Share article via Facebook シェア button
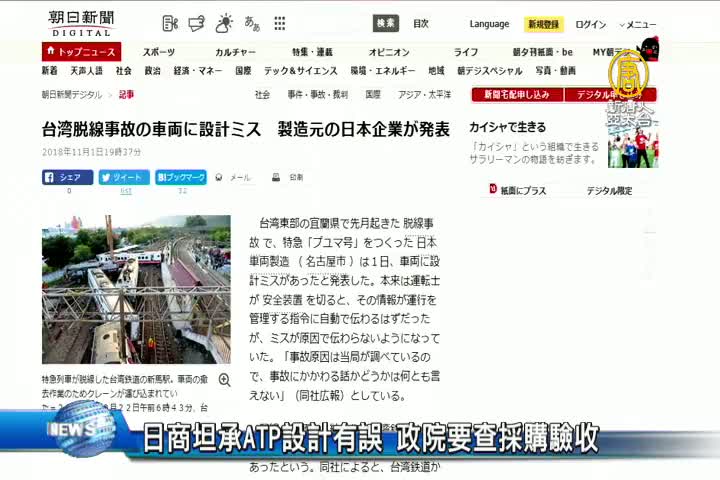 click(x=67, y=177)
